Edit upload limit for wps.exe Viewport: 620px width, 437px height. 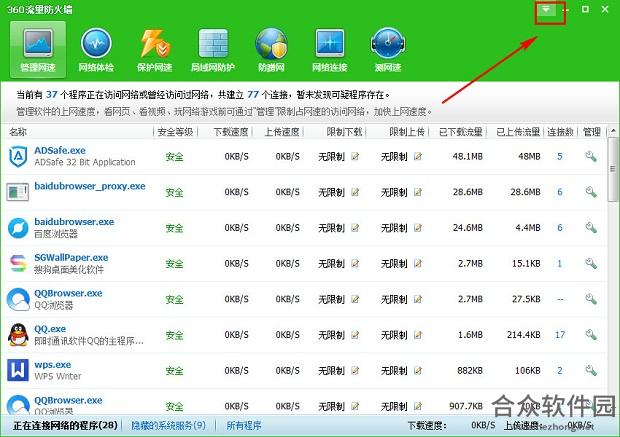pos(418,371)
